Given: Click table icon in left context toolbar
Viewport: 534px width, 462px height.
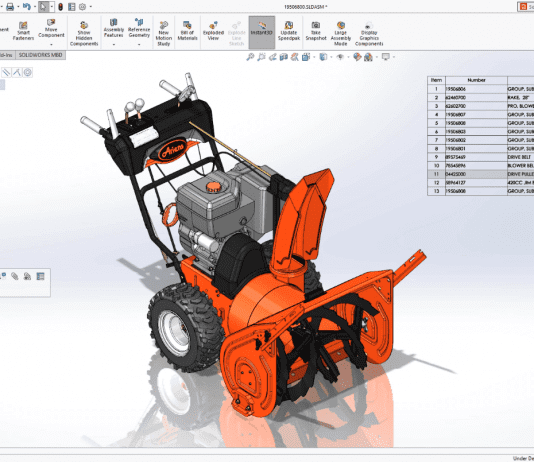Looking at the screenshot, I should coord(40,276).
